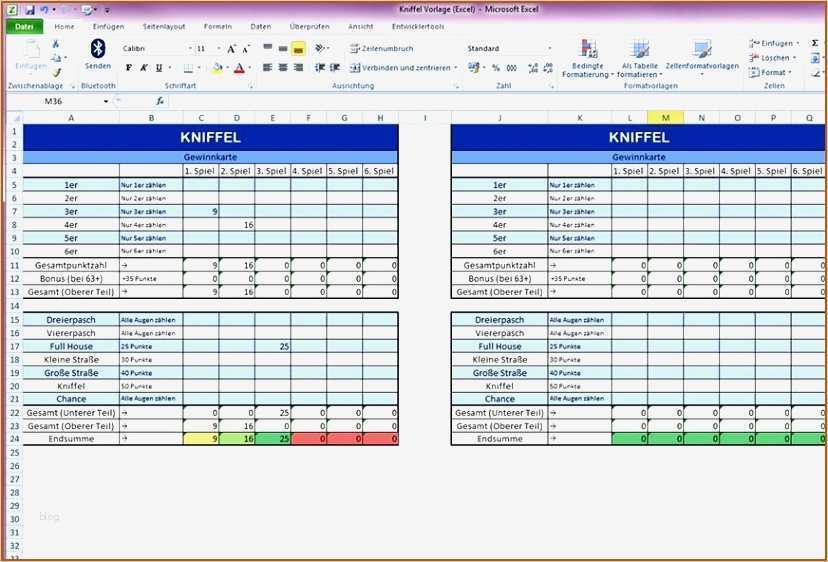The height and width of the screenshot is (562, 828).
Task: Select cell with 25 in Full House row
Action: 272,346
